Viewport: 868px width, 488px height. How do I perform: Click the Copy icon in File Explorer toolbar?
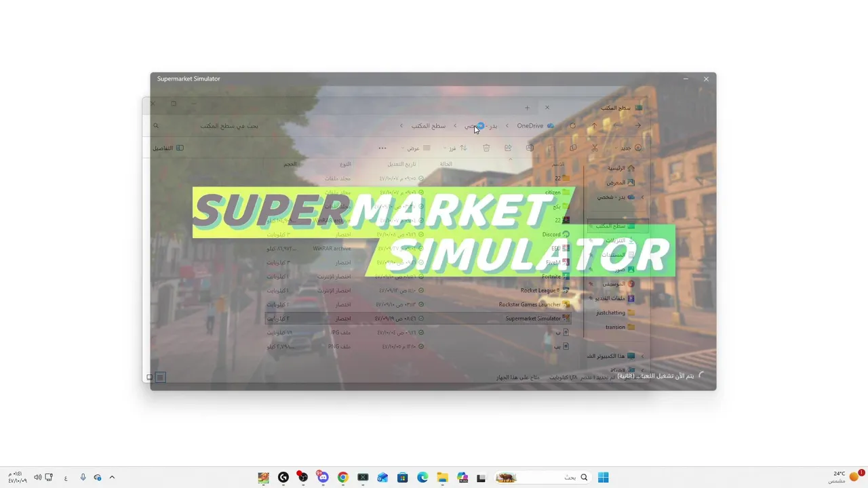click(573, 148)
